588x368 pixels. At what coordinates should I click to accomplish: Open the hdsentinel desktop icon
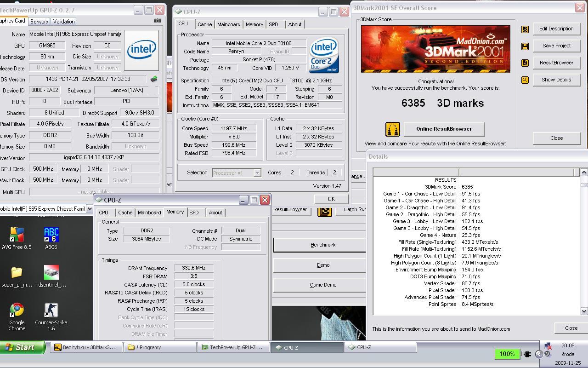51,276
